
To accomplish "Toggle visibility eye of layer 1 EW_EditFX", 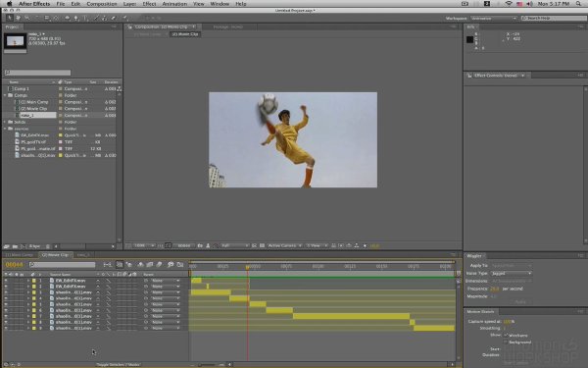I will (6, 281).
